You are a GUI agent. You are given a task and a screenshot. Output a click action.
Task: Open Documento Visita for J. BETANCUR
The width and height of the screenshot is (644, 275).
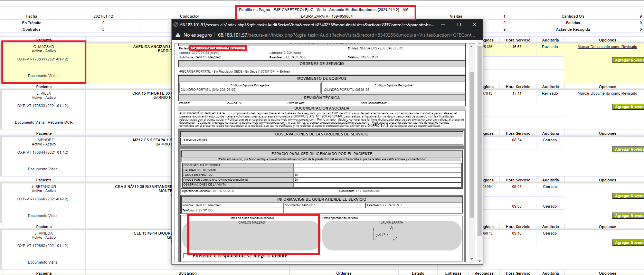point(43,216)
